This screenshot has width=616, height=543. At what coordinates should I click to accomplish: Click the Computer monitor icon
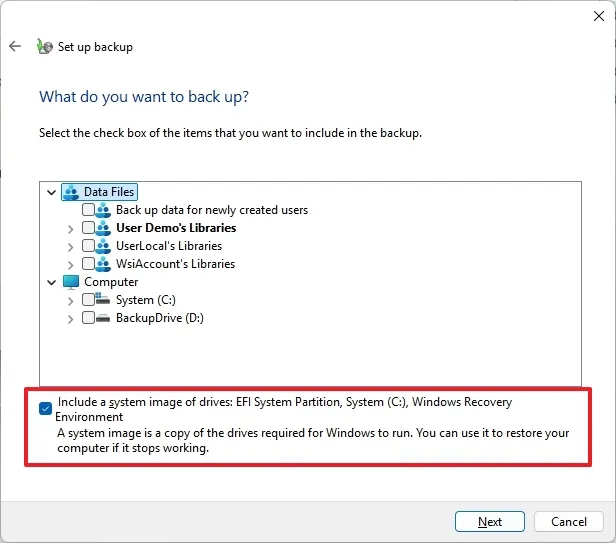(71, 282)
